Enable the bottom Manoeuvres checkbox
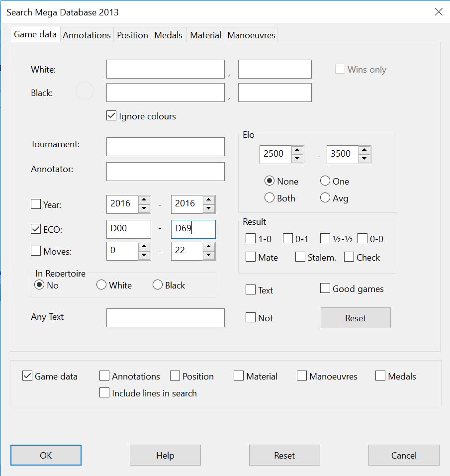450x476 pixels. (302, 376)
